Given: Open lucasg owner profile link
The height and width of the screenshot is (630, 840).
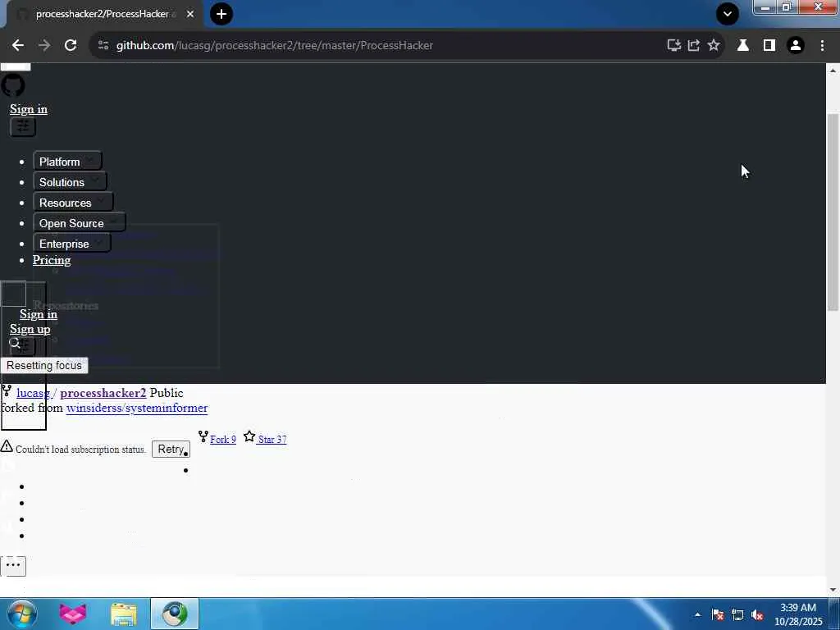Looking at the screenshot, I should pos(33,393).
